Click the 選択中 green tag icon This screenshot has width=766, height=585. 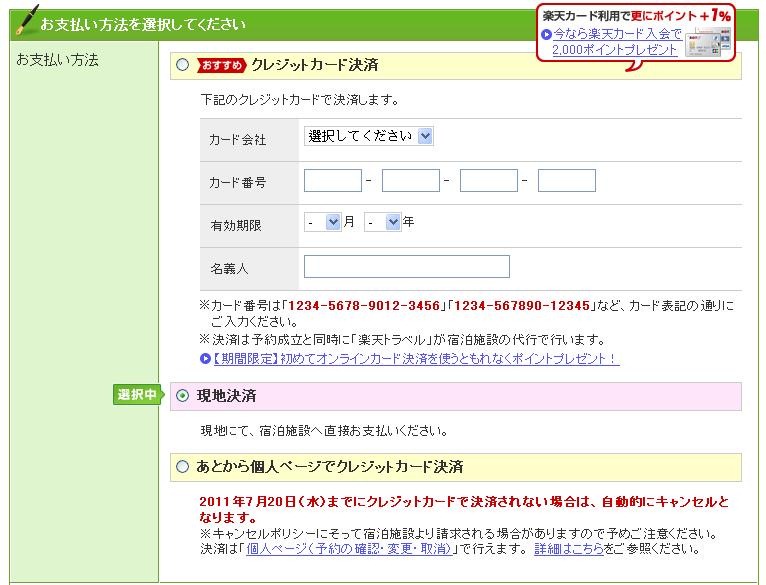coord(138,394)
